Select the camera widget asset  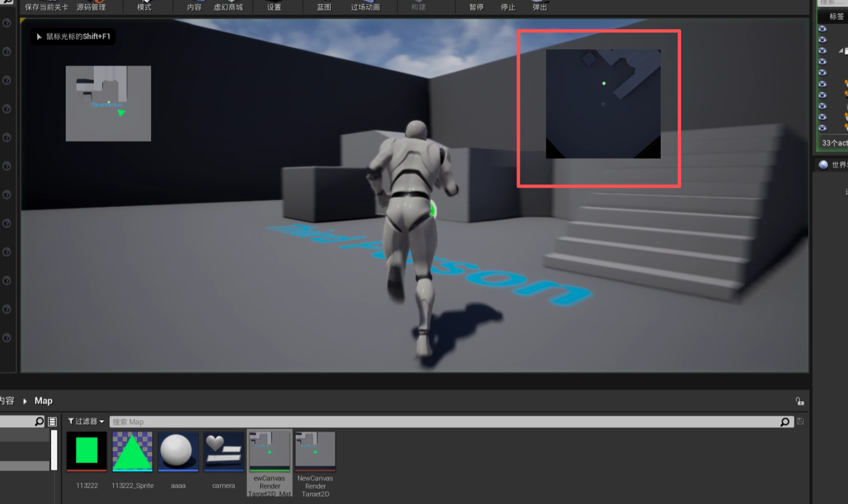click(224, 461)
